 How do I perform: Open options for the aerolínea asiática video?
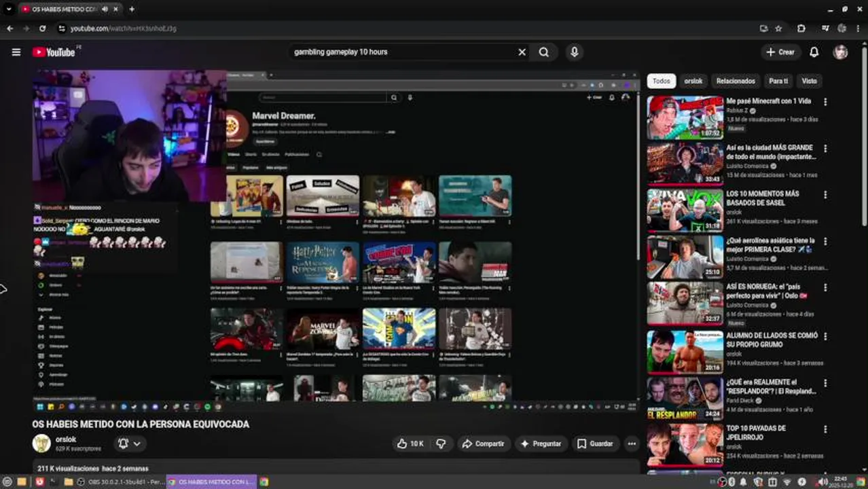(825, 241)
